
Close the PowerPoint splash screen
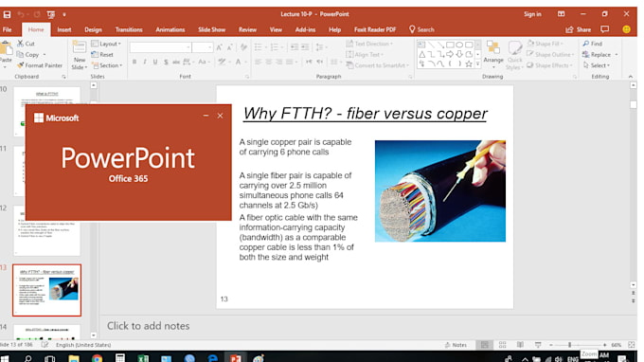pyautogui.click(x=220, y=116)
